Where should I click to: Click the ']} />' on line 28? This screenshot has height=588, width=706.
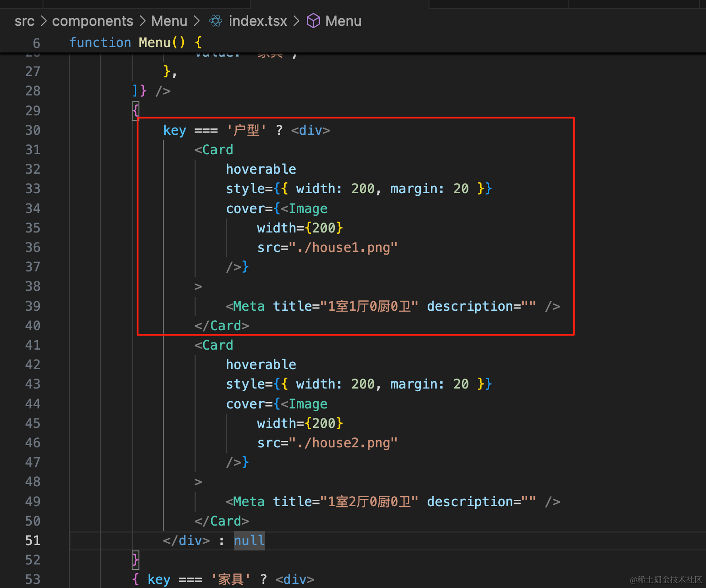151,91
